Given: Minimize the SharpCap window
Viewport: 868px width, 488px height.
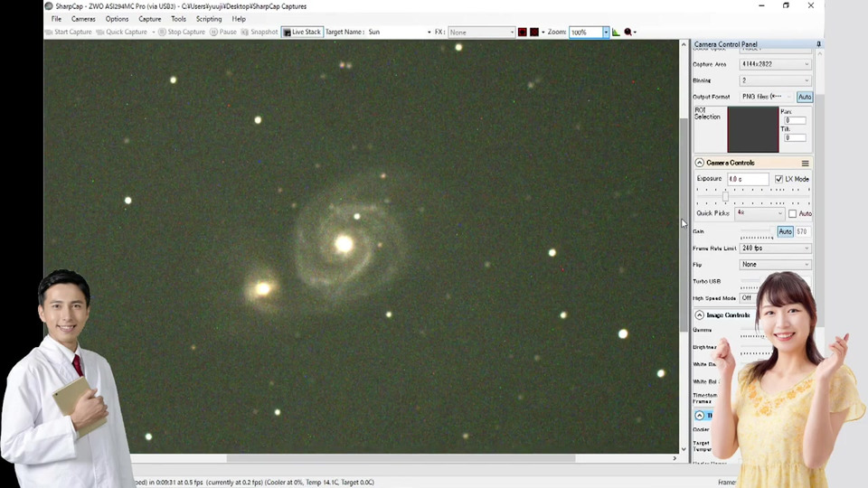Looking at the screenshot, I should pos(761,5).
